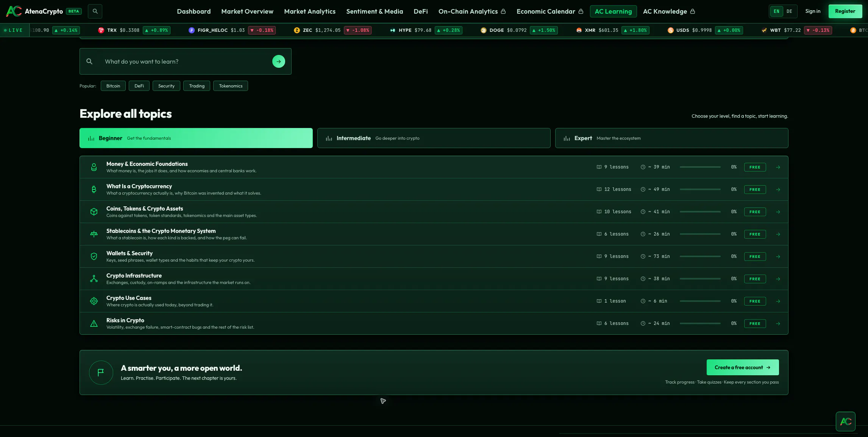Open Risks in Crypto via its row arrow
The image size is (868, 437).
pyautogui.click(x=778, y=323)
